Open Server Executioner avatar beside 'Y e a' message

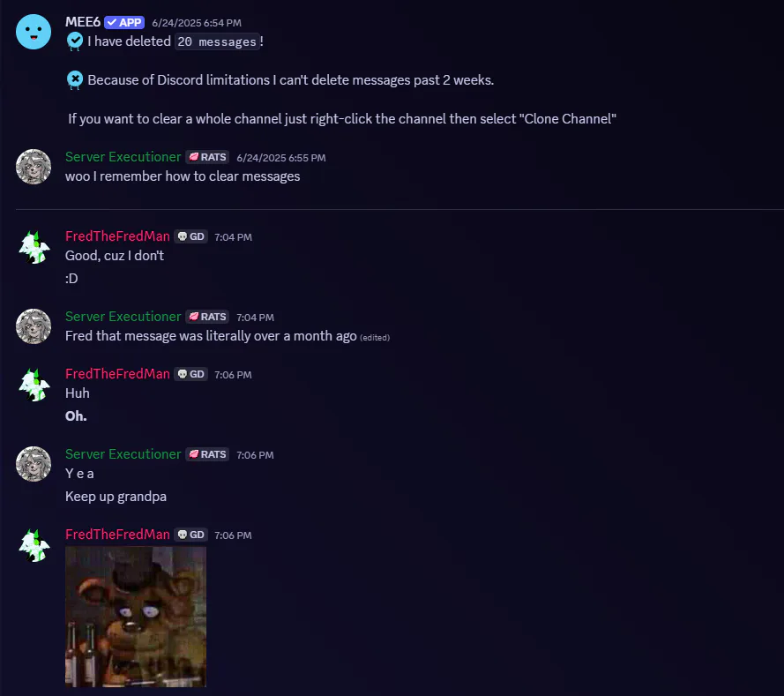click(34, 464)
